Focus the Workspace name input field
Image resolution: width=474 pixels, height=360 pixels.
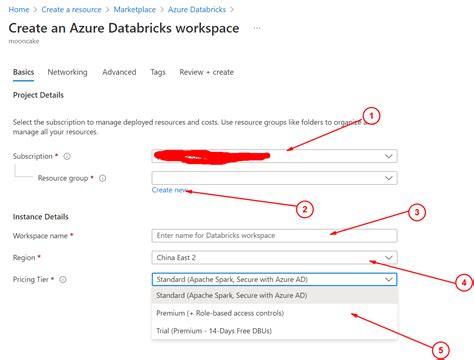(x=274, y=236)
